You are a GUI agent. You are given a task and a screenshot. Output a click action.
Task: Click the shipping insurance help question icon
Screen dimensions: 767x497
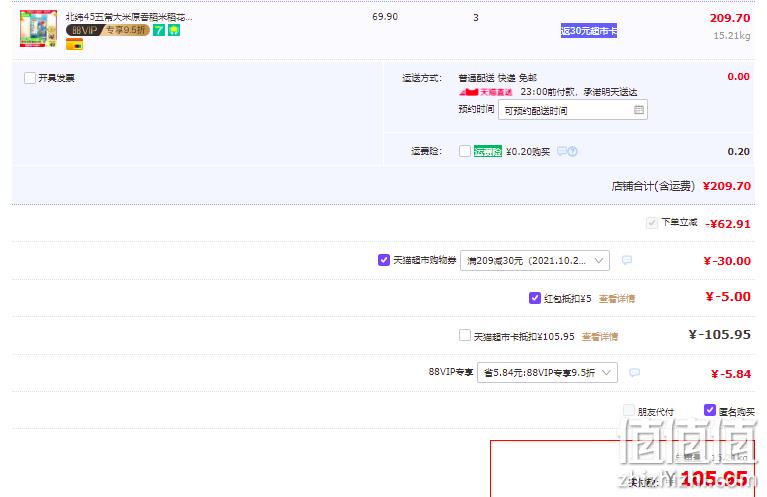point(572,152)
